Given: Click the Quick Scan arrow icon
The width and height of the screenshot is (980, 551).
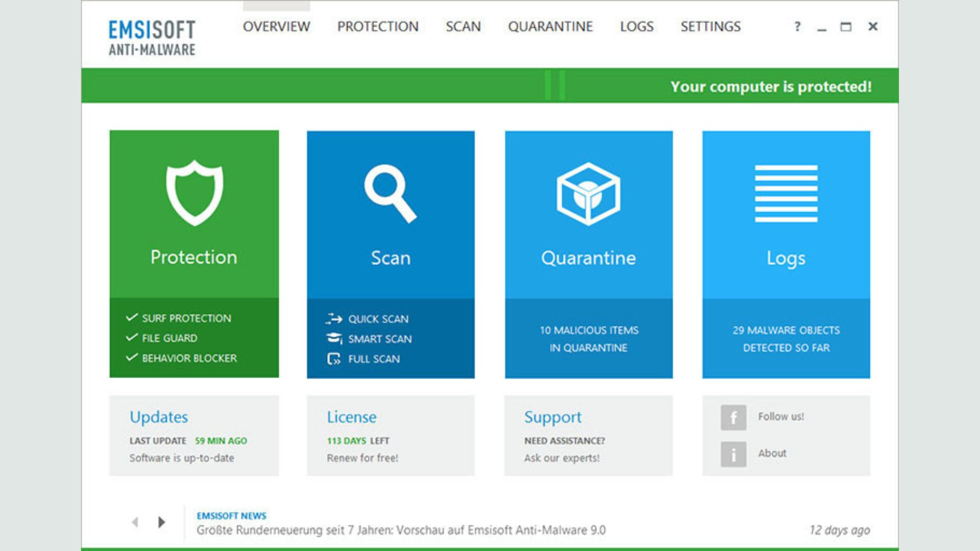Looking at the screenshot, I should pos(334,319).
